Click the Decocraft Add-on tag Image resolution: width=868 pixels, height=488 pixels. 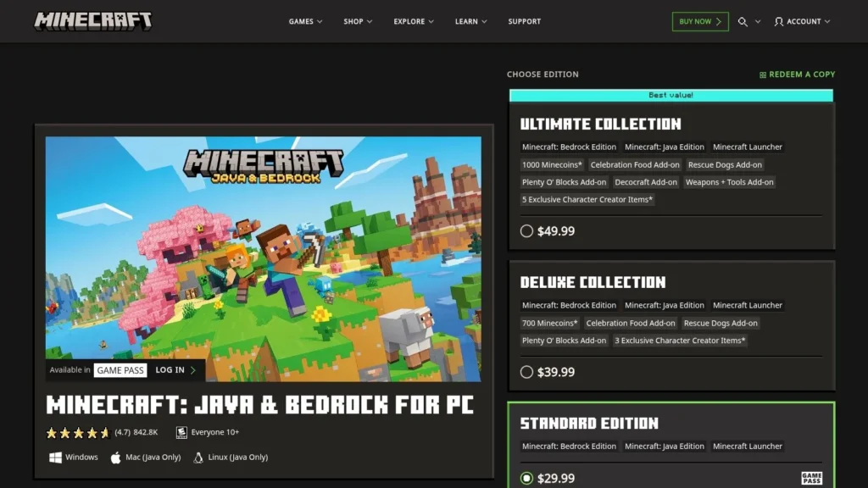(645, 182)
